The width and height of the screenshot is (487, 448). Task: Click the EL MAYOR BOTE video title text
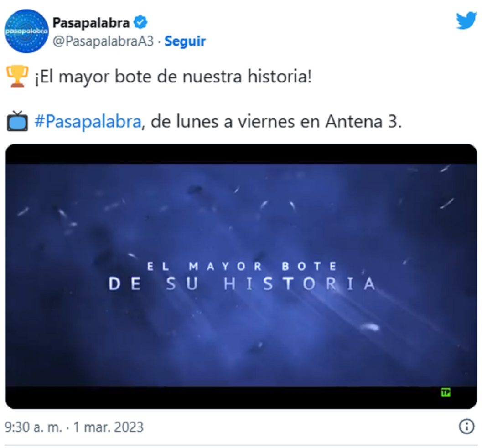[242, 266]
